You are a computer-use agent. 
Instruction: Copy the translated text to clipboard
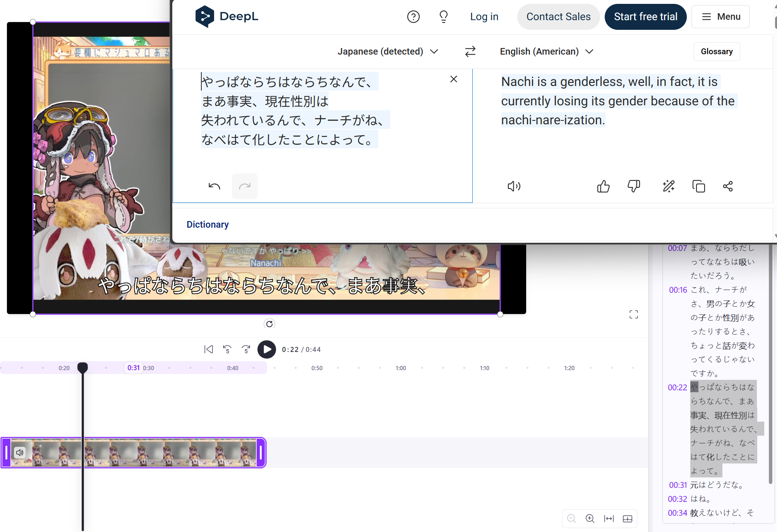tap(698, 186)
